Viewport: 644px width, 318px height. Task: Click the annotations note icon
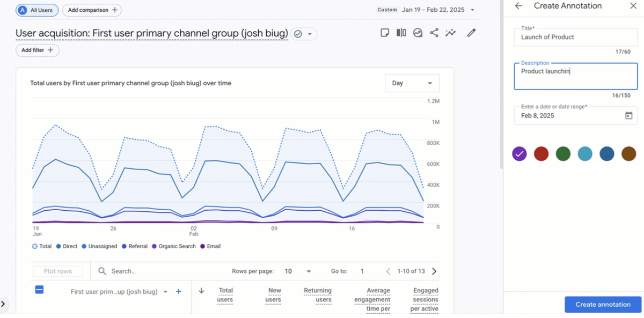pos(384,33)
